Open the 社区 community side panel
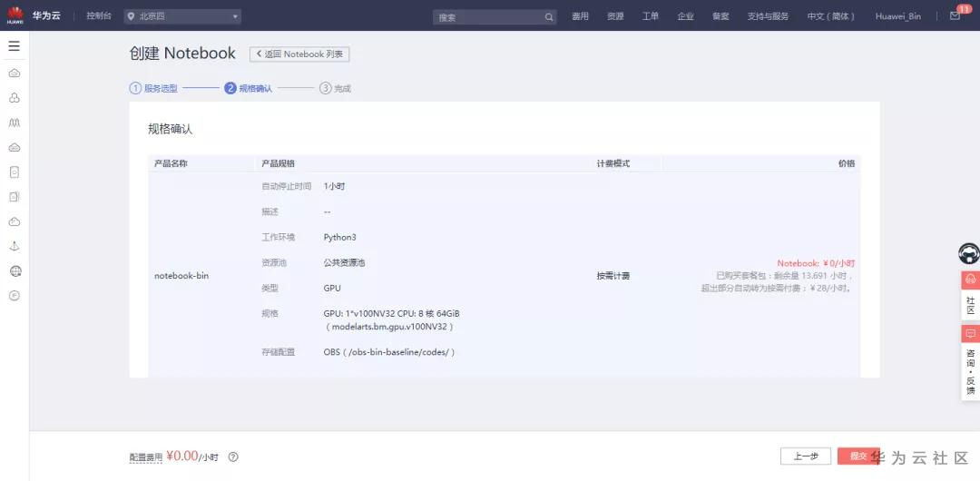The image size is (980, 481). pos(970,295)
